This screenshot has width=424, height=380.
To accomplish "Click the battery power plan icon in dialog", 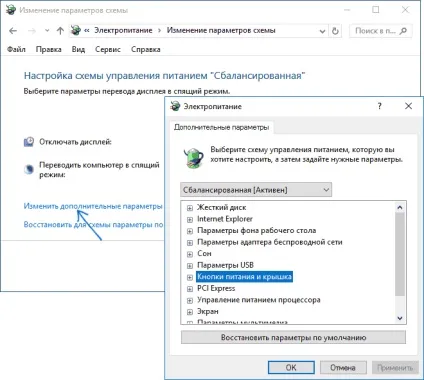I will (x=194, y=158).
